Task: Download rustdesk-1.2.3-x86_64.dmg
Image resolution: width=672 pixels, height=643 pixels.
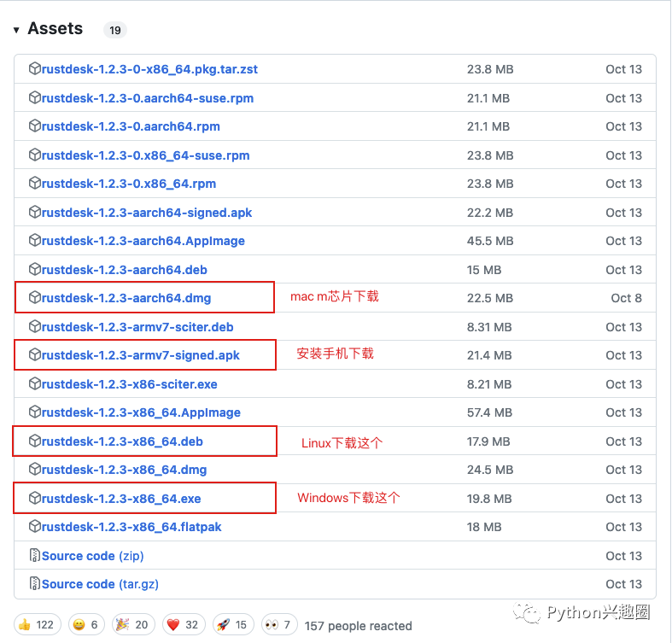Action: coord(124,470)
